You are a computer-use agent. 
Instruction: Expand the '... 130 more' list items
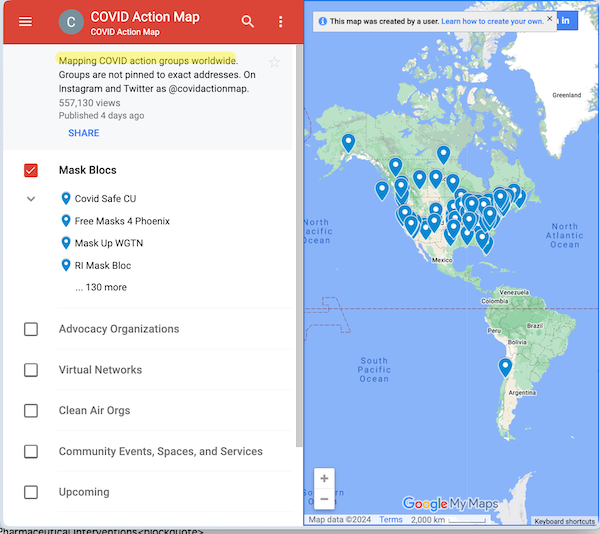(100, 288)
